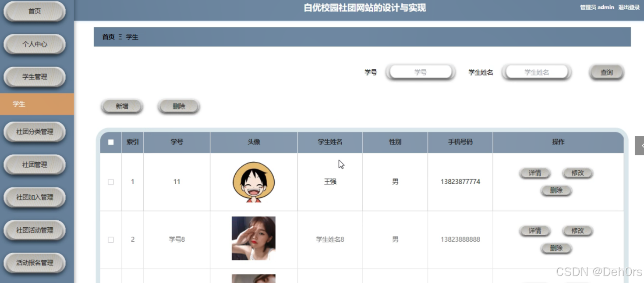
Task: Click the 删除 button above the table
Action: [x=179, y=106]
